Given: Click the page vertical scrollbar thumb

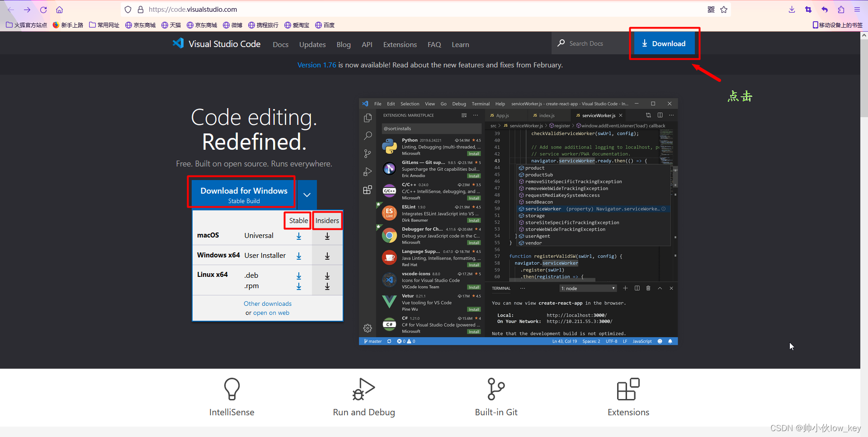Looking at the screenshot, I should pos(864,79).
